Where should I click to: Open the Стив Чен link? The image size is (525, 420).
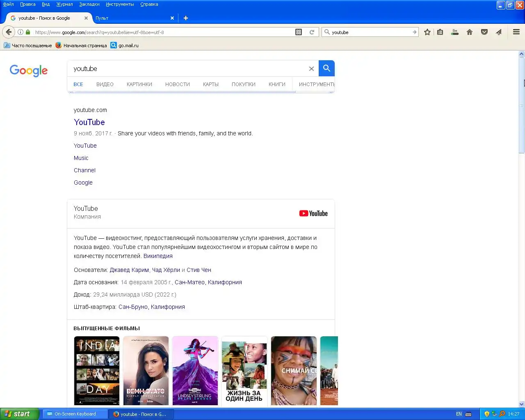[199, 270]
